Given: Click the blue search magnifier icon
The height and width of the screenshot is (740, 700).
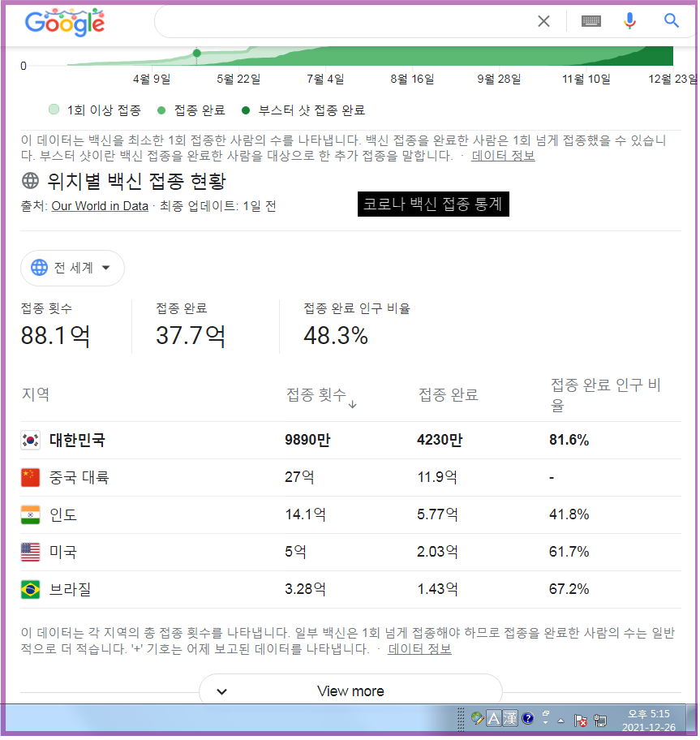Looking at the screenshot, I should (x=672, y=21).
